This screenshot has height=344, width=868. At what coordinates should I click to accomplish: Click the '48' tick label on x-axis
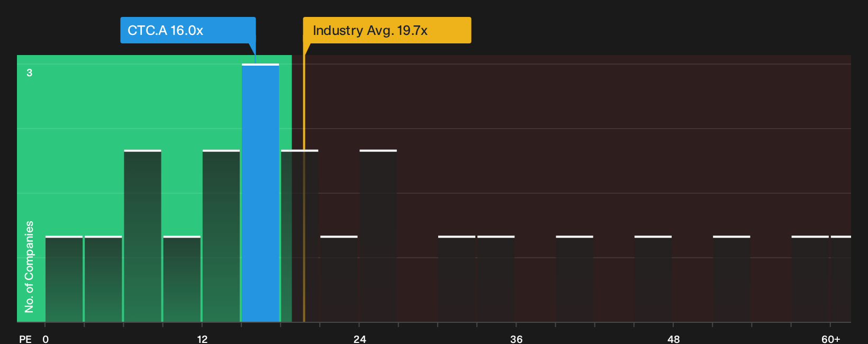pos(673,339)
